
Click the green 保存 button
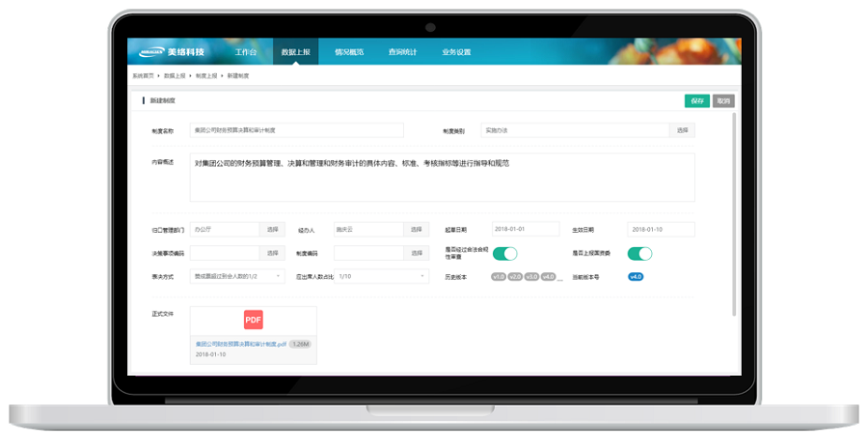coord(697,100)
